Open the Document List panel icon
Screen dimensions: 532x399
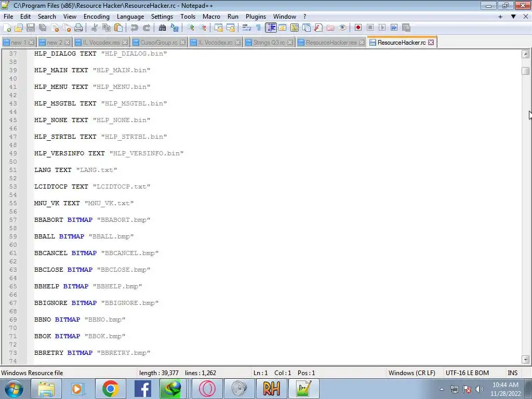307,28
